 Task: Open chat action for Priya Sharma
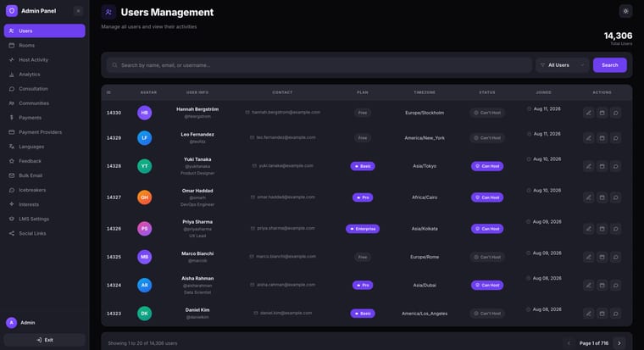(616, 229)
